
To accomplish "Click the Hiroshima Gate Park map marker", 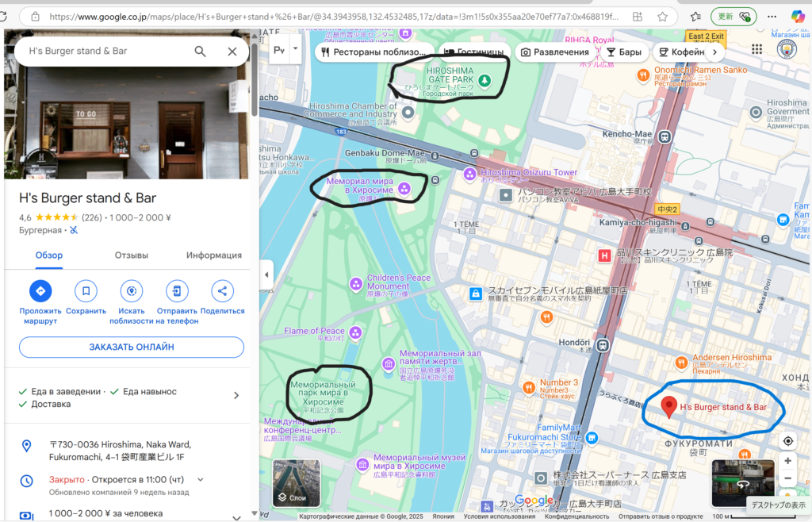I will (485, 80).
